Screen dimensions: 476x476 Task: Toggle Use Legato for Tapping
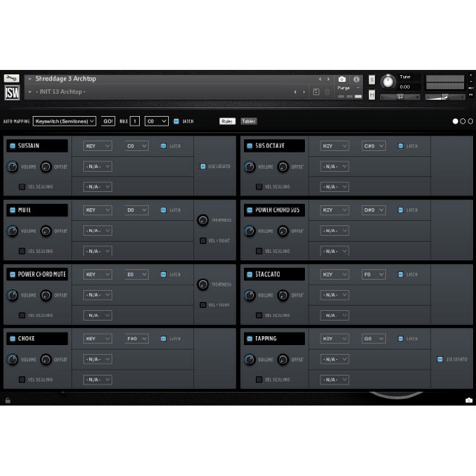click(x=440, y=359)
